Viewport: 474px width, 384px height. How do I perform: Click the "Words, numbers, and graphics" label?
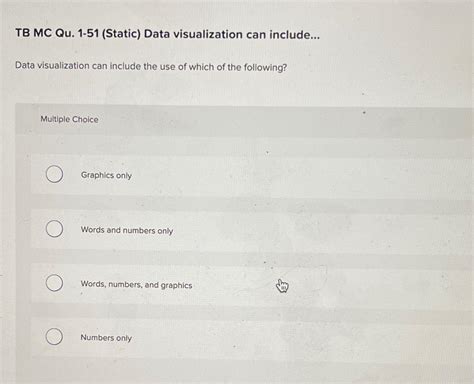(x=136, y=285)
